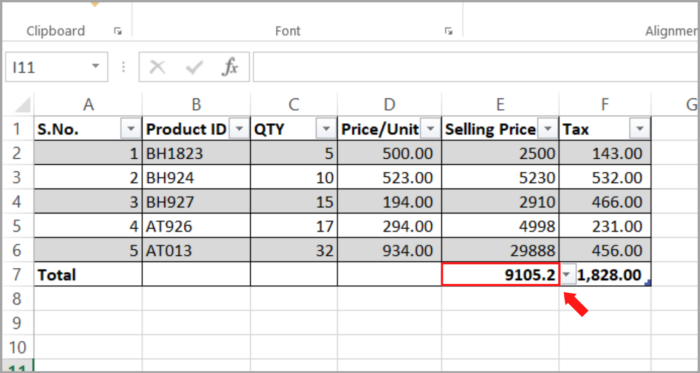Select row 7 header
Image resolution: width=700 pixels, height=373 pixels.
pos(17,274)
